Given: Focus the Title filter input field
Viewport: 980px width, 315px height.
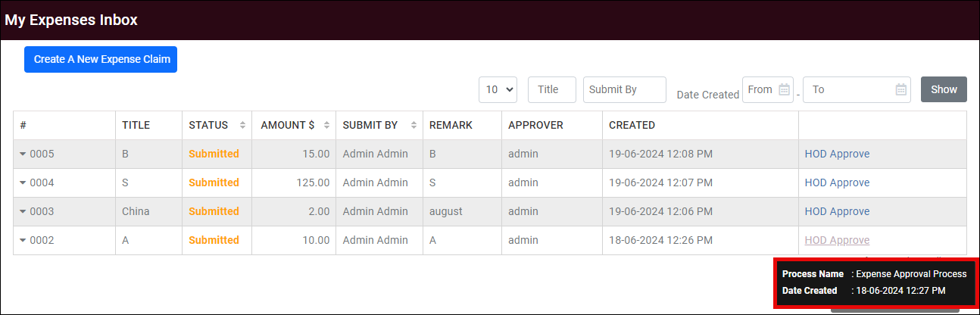Looking at the screenshot, I should pyautogui.click(x=551, y=89).
